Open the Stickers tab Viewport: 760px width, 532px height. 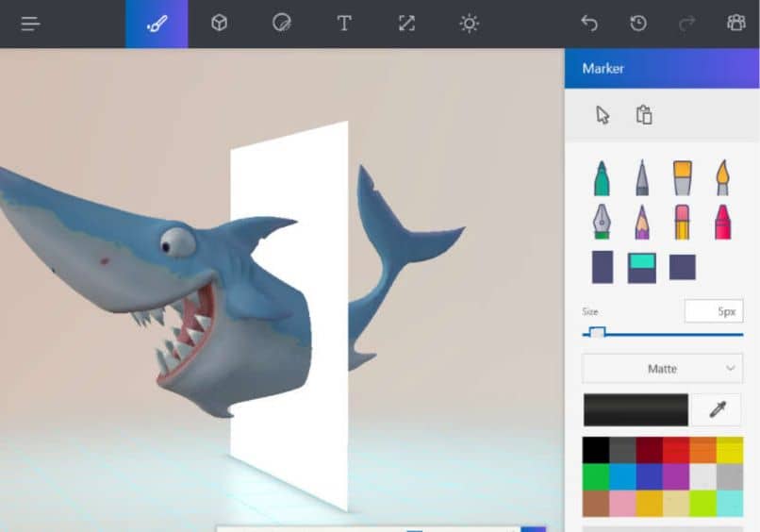[282, 24]
